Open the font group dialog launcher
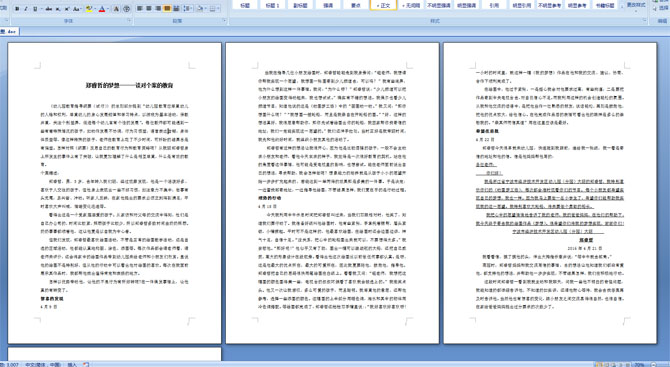This screenshot has width=670, height=367. click(x=129, y=20)
